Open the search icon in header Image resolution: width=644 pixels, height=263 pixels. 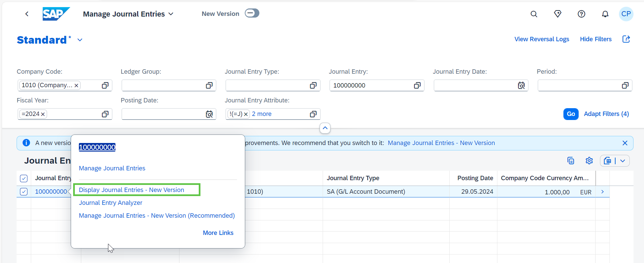click(x=534, y=14)
